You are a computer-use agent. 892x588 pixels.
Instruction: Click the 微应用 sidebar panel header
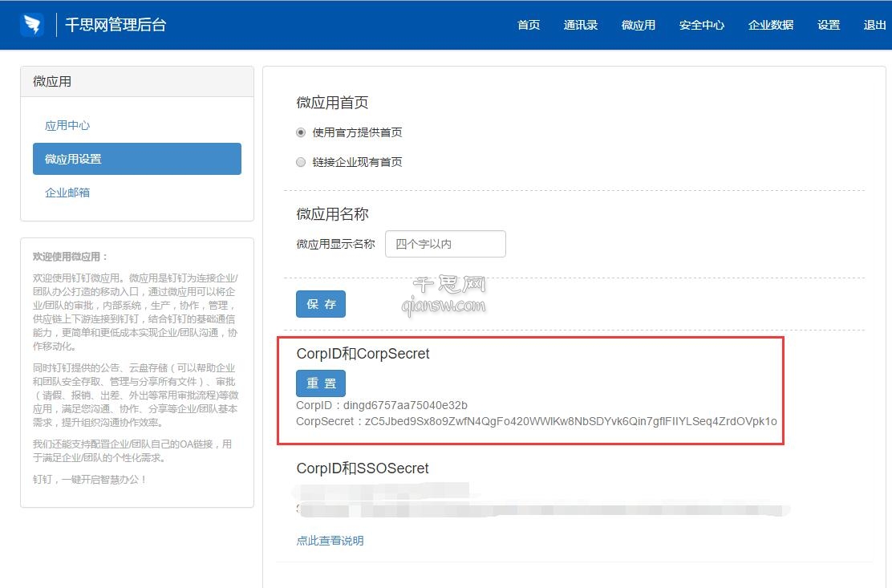pos(137,81)
